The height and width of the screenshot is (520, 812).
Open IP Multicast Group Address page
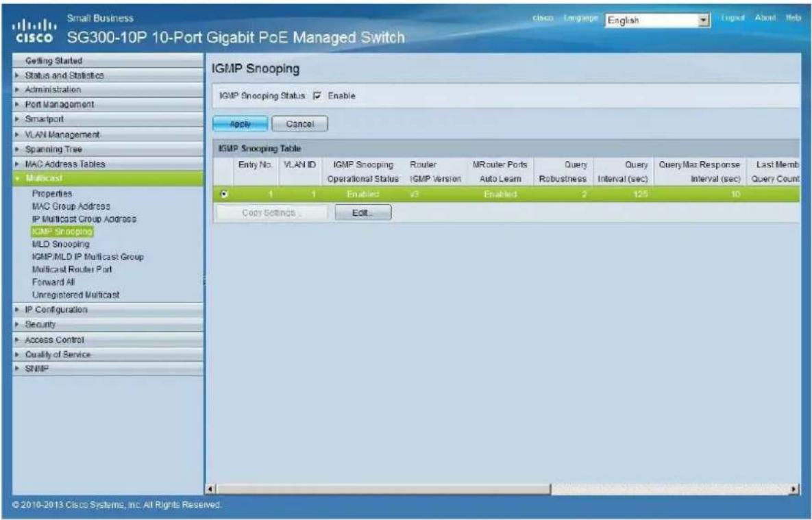(84, 219)
